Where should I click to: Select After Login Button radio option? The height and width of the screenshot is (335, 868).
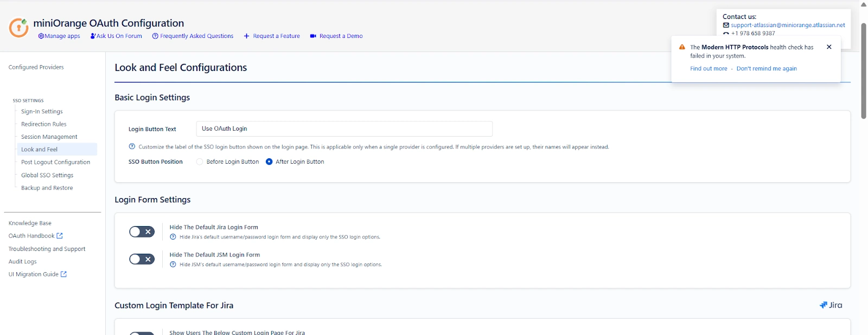tap(269, 162)
